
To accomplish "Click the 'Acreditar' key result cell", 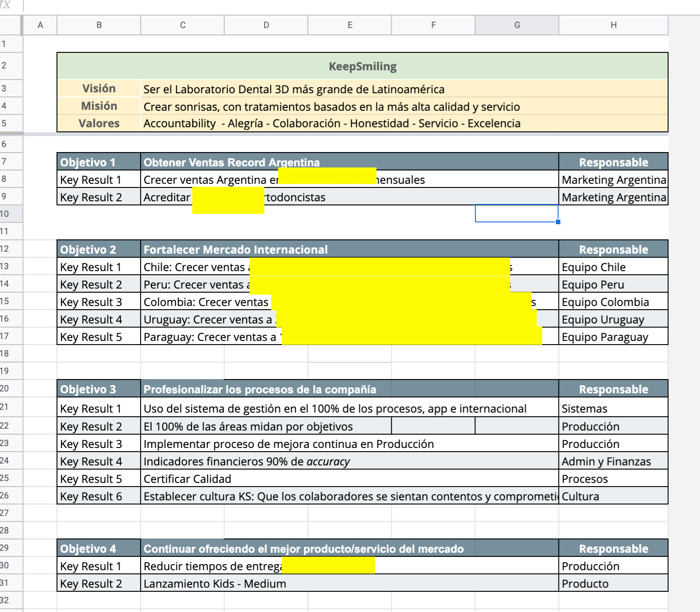I will coord(350,197).
